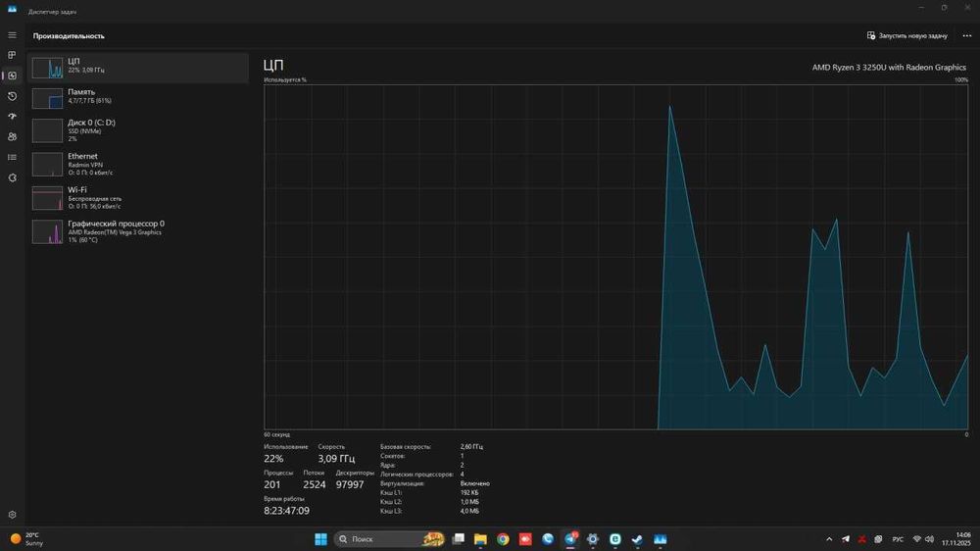Screen dimensions: 980x551
Task: Open Google Chrome from the taskbar
Action: (503, 539)
